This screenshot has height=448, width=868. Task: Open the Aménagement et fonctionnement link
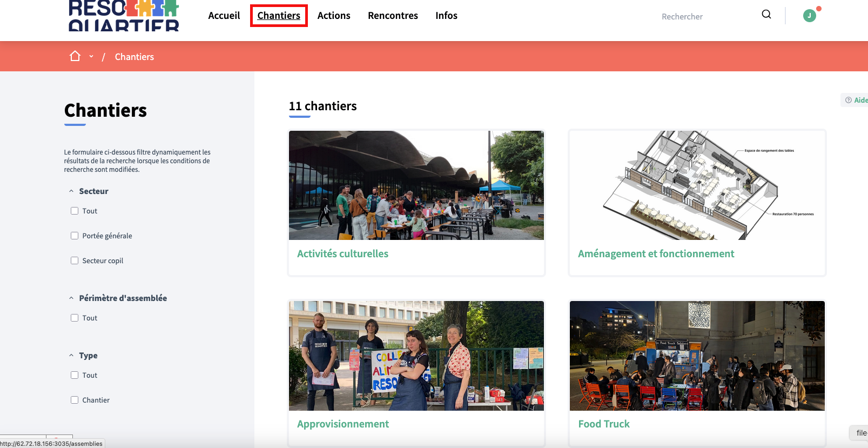(656, 254)
